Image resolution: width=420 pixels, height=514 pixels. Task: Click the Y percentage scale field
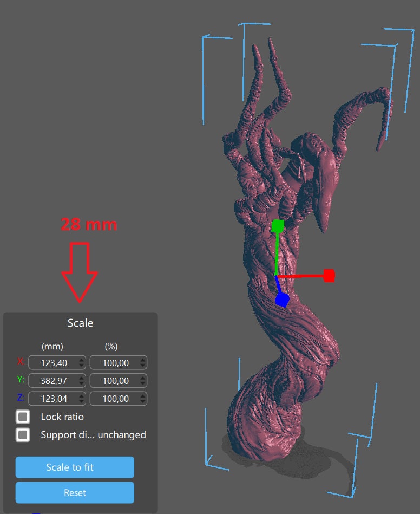coord(114,381)
